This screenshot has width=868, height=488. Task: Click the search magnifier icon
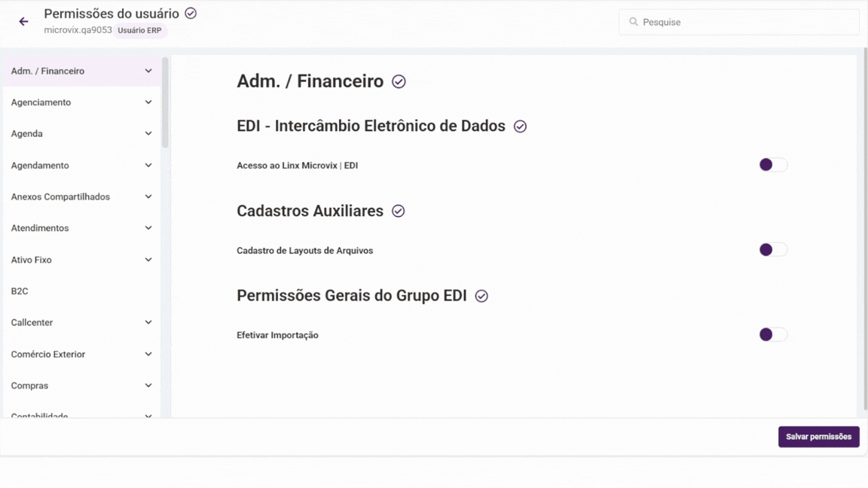point(634,22)
